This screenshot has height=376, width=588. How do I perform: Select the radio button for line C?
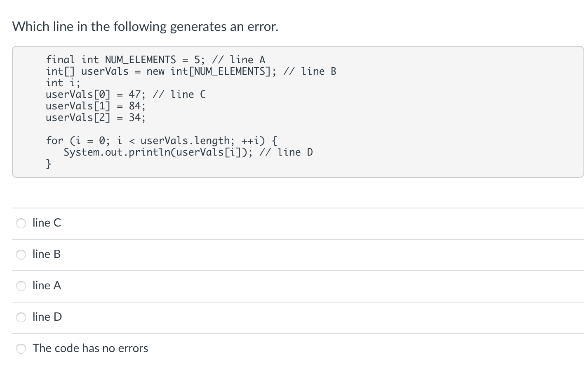click(x=21, y=223)
